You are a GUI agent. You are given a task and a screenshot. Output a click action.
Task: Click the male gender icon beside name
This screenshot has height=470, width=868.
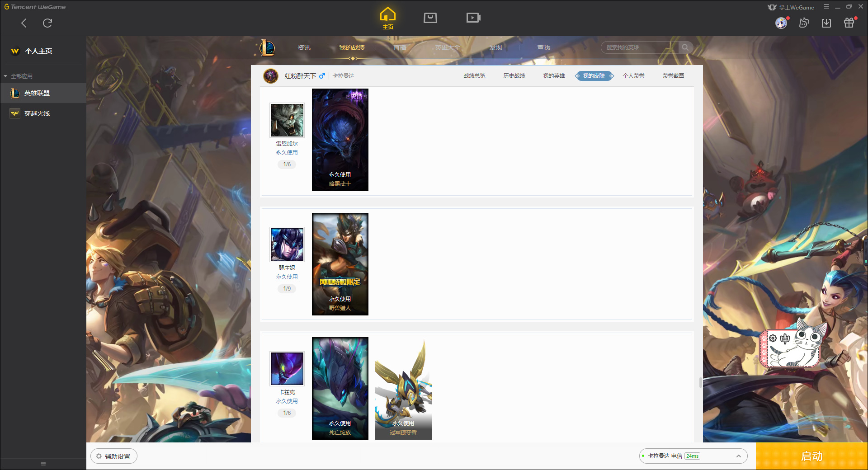tap(322, 76)
